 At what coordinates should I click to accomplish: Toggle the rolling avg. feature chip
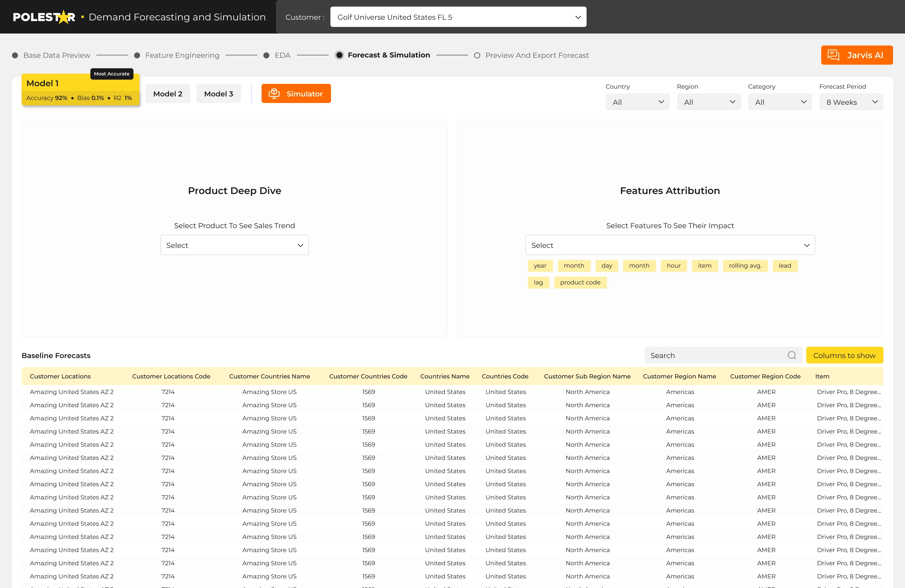click(x=745, y=266)
